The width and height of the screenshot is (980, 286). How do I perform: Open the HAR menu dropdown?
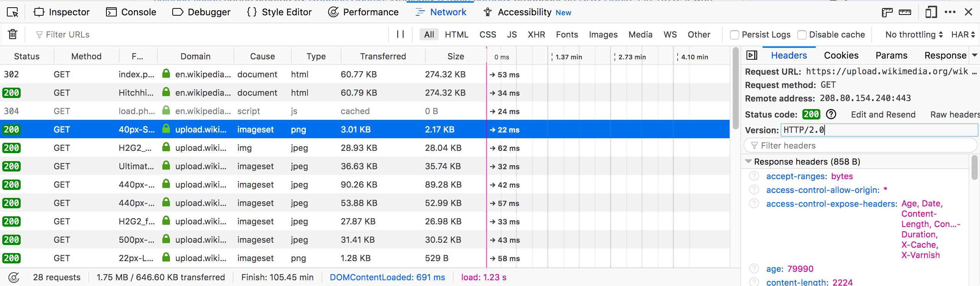tap(963, 34)
